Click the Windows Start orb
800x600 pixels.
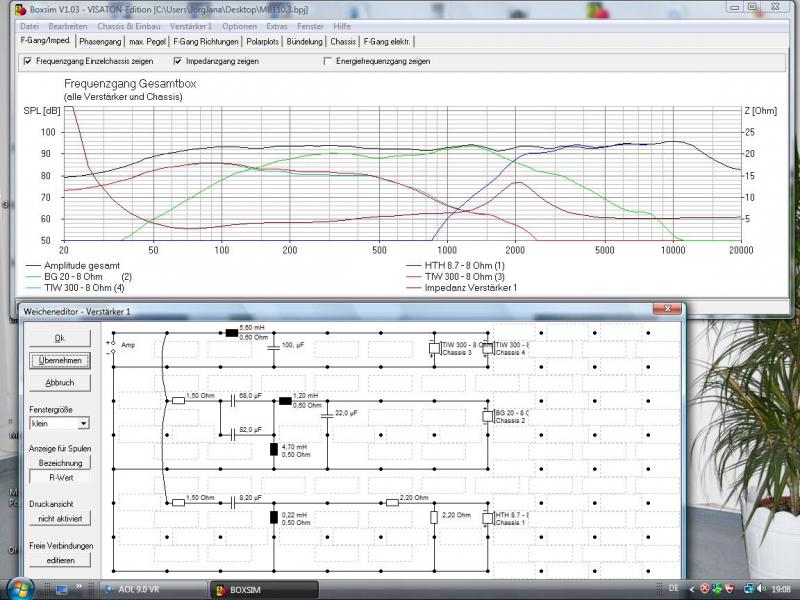[14, 589]
